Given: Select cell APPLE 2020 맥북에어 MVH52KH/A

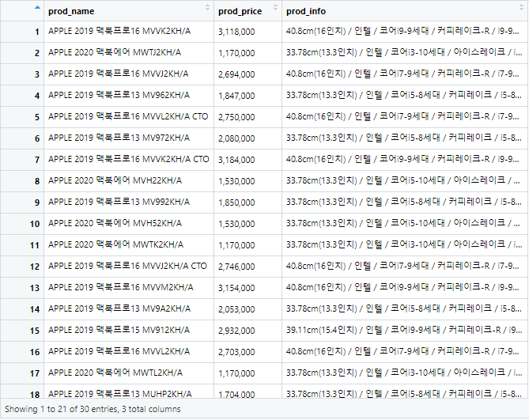Looking at the screenshot, I should point(129,224).
